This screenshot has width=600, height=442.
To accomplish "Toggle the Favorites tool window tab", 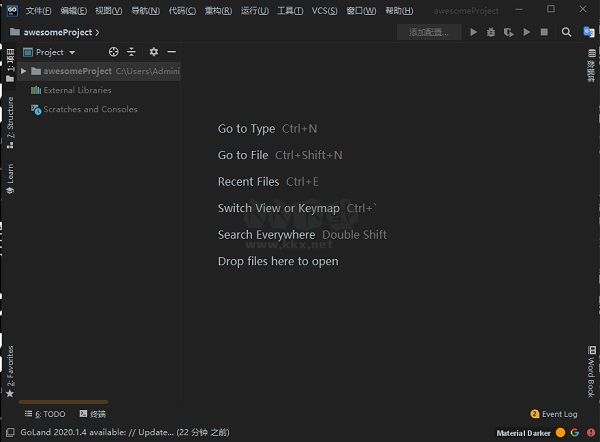I will pyautogui.click(x=9, y=368).
